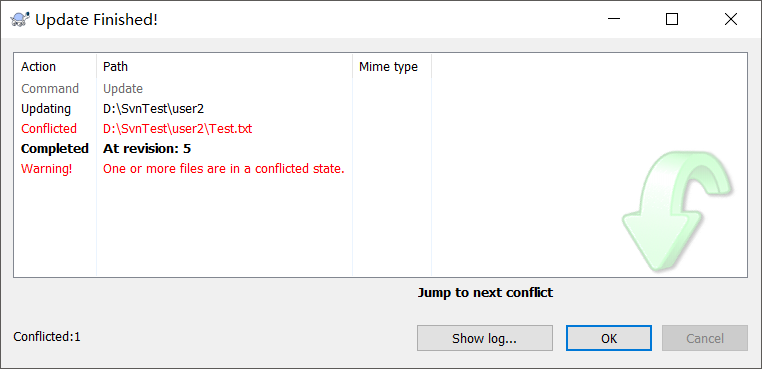The width and height of the screenshot is (762, 369).
Task: Select the Warning! conflicted state message
Action: coord(47,169)
